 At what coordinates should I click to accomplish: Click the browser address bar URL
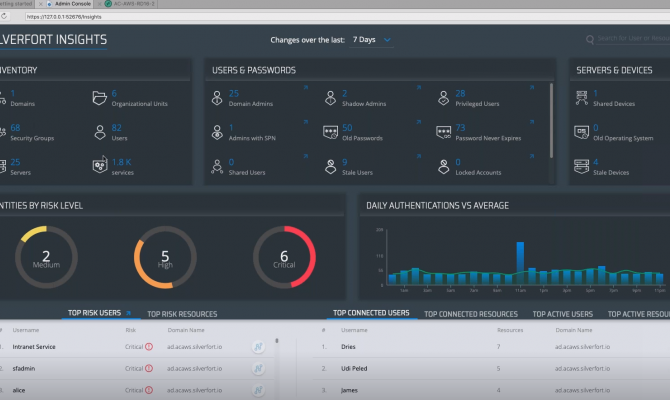[64, 17]
